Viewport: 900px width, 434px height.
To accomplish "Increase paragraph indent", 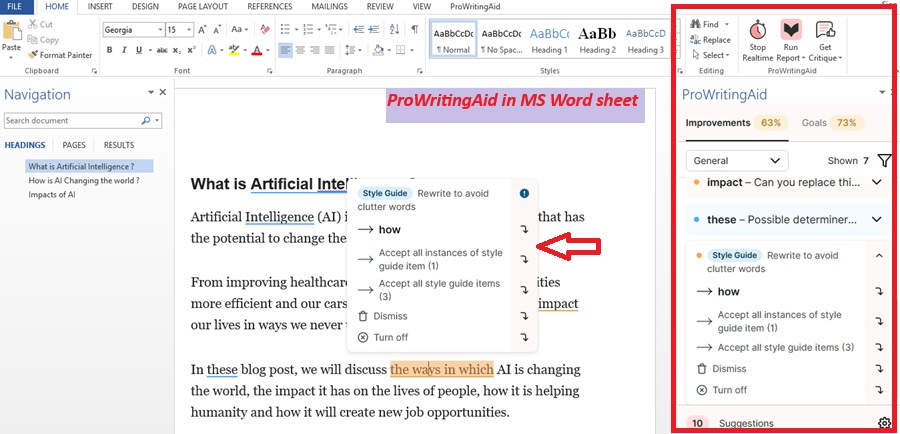I will point(374,29).
